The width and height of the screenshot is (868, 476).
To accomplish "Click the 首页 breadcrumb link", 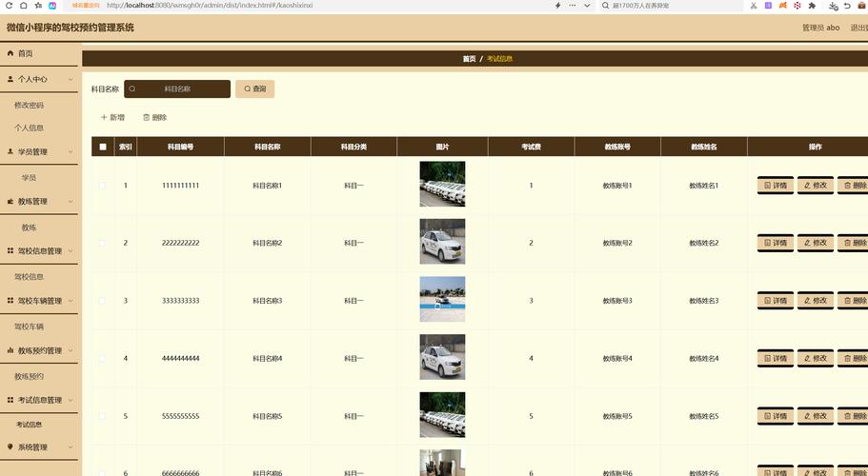I will click(469, 59).
